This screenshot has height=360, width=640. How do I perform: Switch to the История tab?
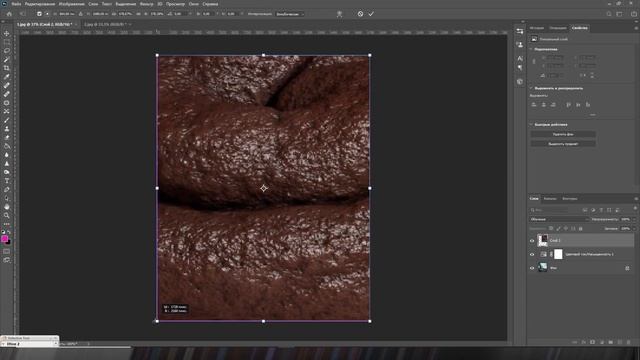[x=537, y=28]
